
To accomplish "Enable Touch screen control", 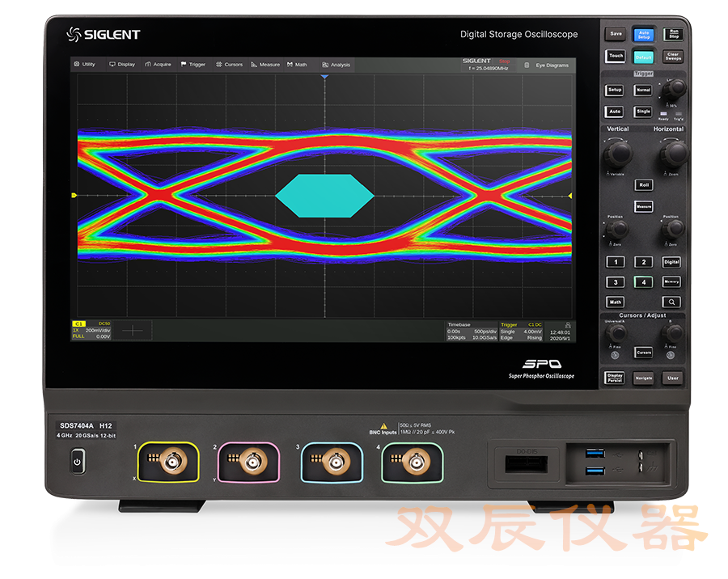I will click(614, 56).
